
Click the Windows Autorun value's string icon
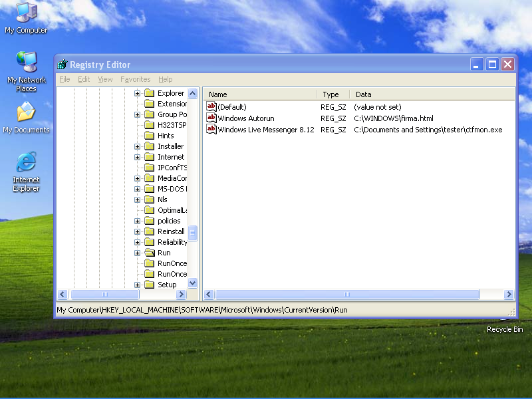coord(211,118)
